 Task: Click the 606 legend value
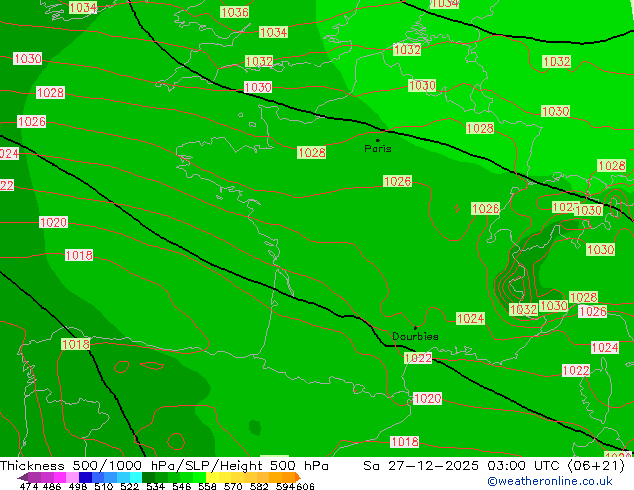[305, 486]
